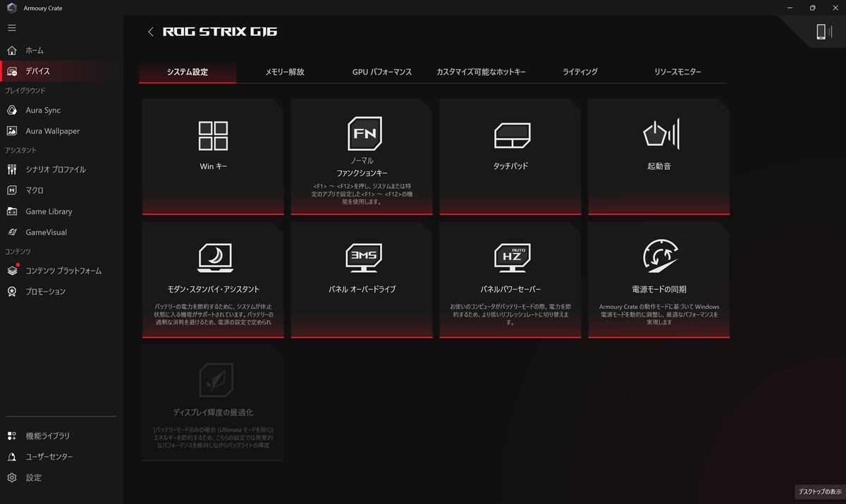846x504 pixels.
Task: Open the GPU パフォーマンス tab
Action: coord(382,72)
